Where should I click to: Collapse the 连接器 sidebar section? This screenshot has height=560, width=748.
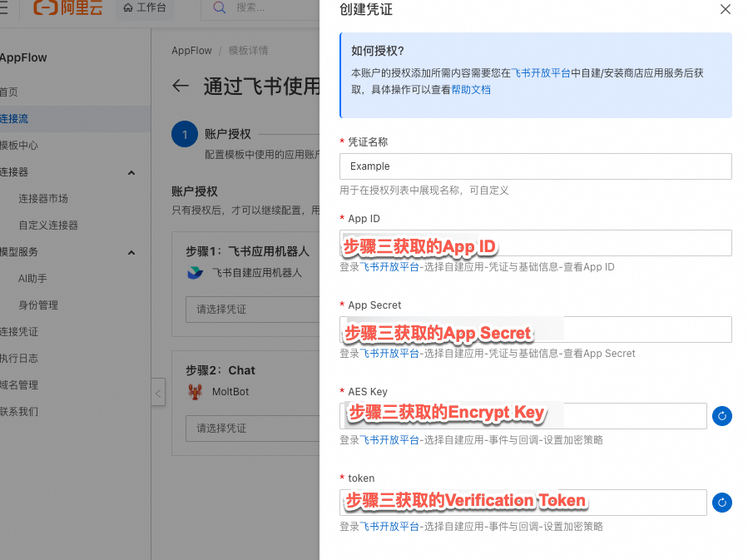(131, 173)
